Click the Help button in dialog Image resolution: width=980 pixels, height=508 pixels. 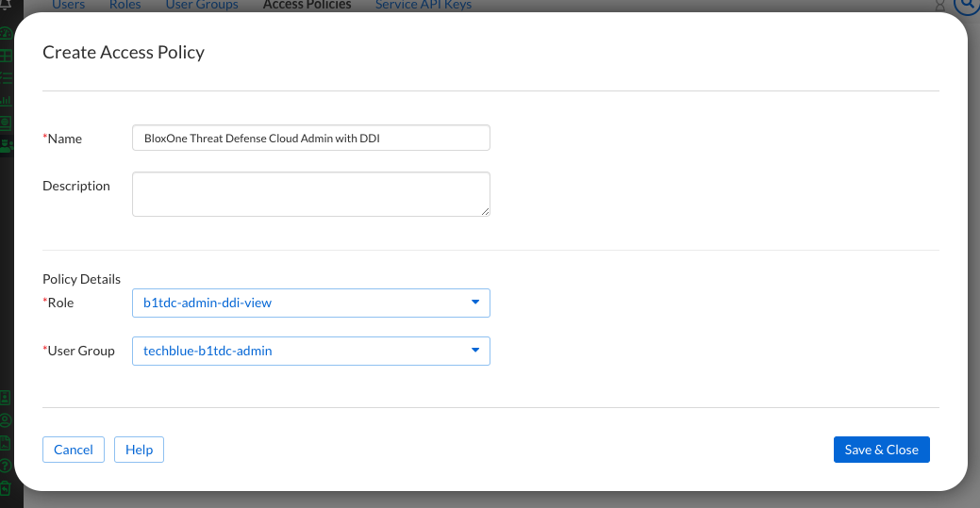coord(139,450)
